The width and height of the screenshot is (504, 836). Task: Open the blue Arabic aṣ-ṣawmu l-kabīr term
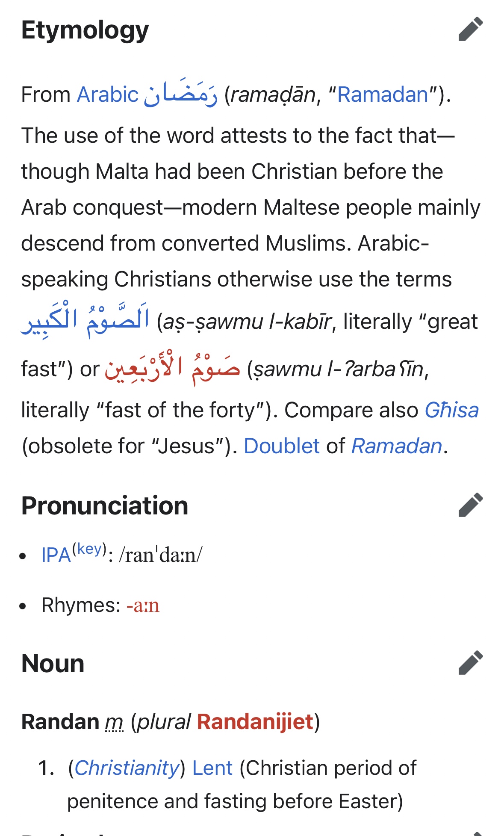tap(85, 320)
